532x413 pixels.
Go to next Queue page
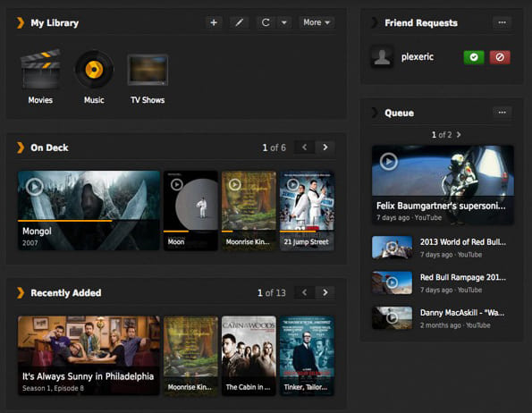pos(459,135)
